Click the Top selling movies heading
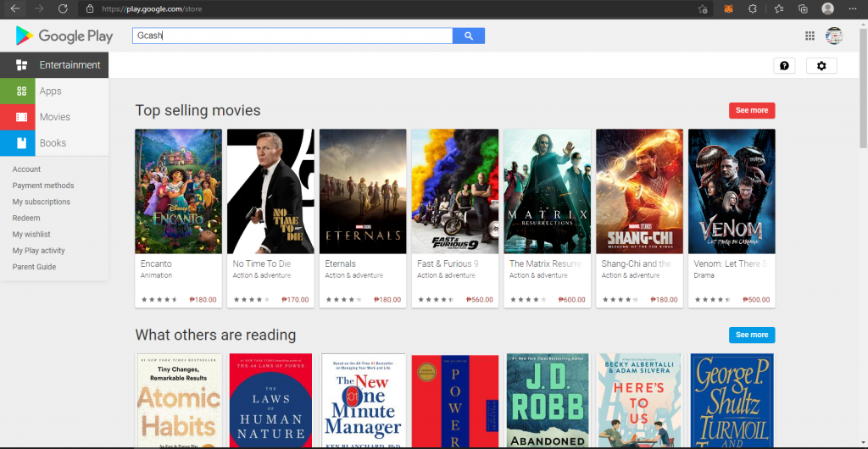Screen dimensions: 868x449 click(x=198, y=111)
